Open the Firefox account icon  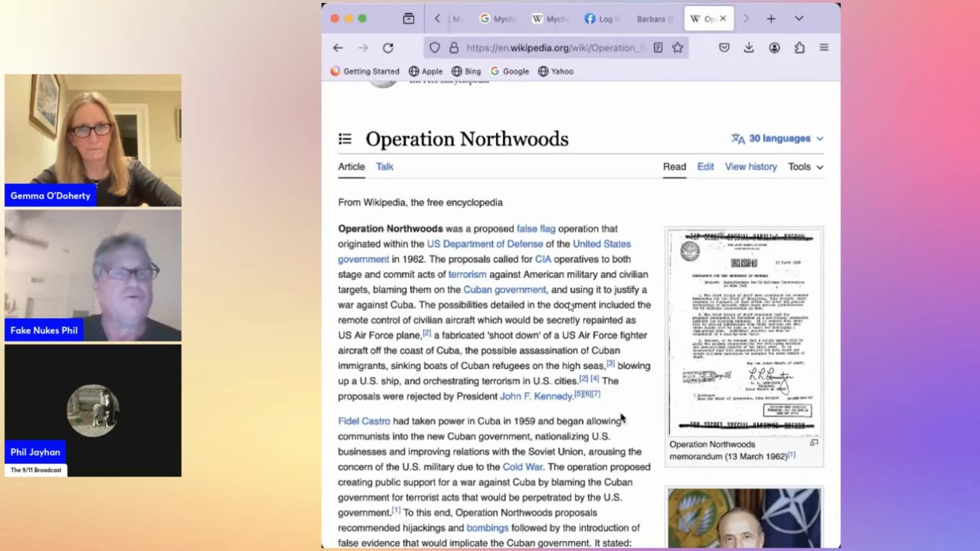pyautogui.click(x=775, y=47)
